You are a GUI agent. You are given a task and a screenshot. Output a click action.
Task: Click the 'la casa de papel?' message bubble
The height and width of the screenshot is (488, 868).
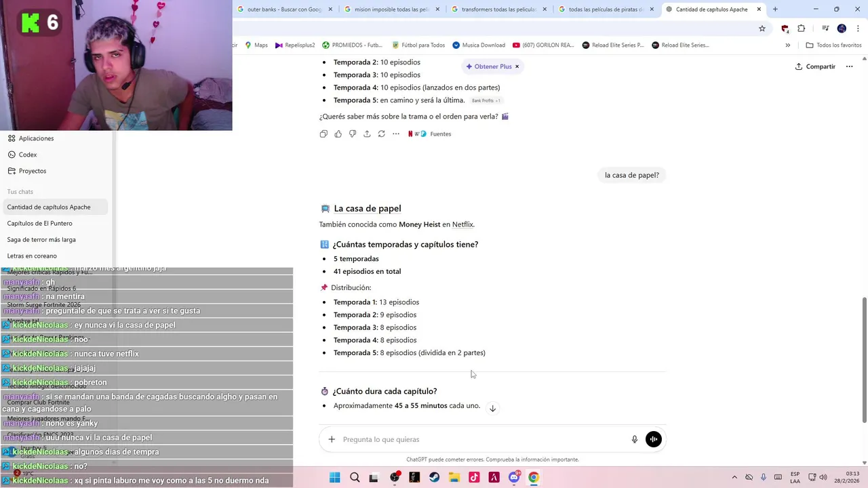click(x=632, y=175)
